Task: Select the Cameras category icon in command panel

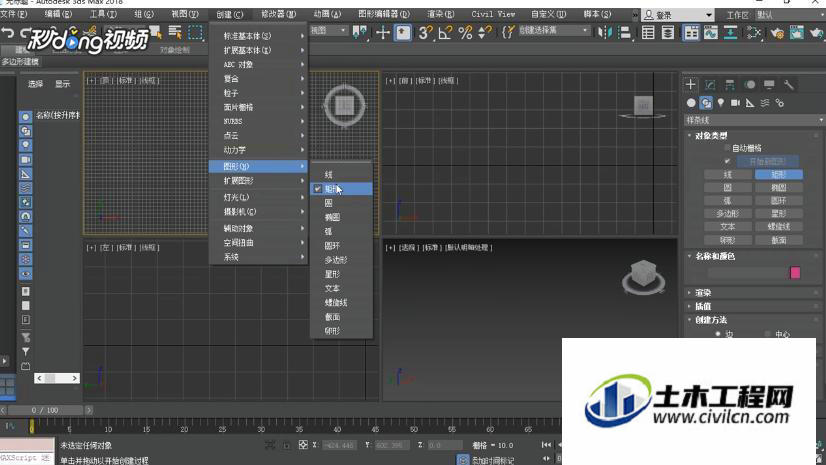Action: (x=735, y=103)
